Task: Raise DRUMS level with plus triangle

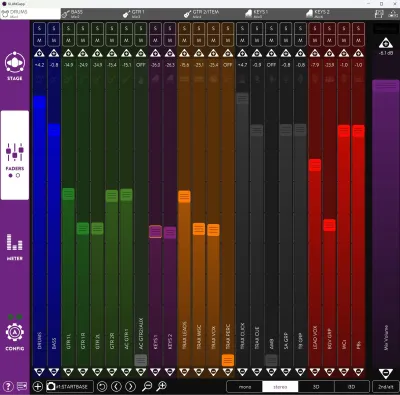Action: pos(39,53)
